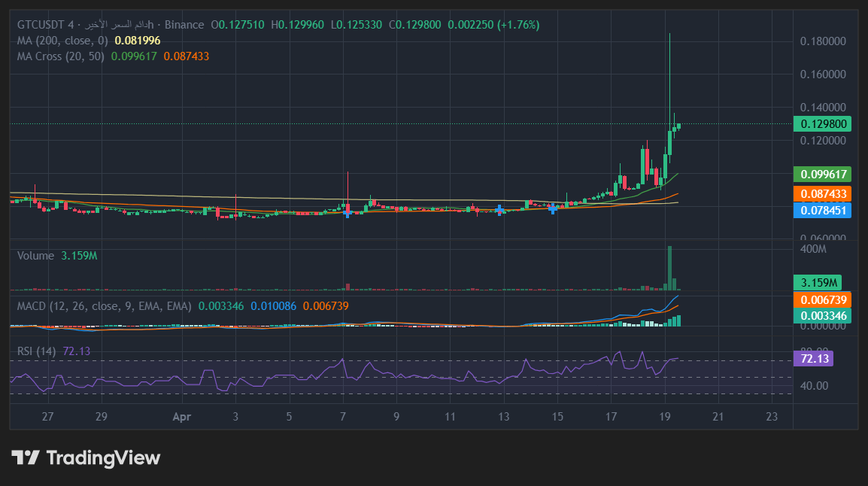Click the tall volume bar near 19
This screenshot has height=486, width=868.
click(670, 269)
